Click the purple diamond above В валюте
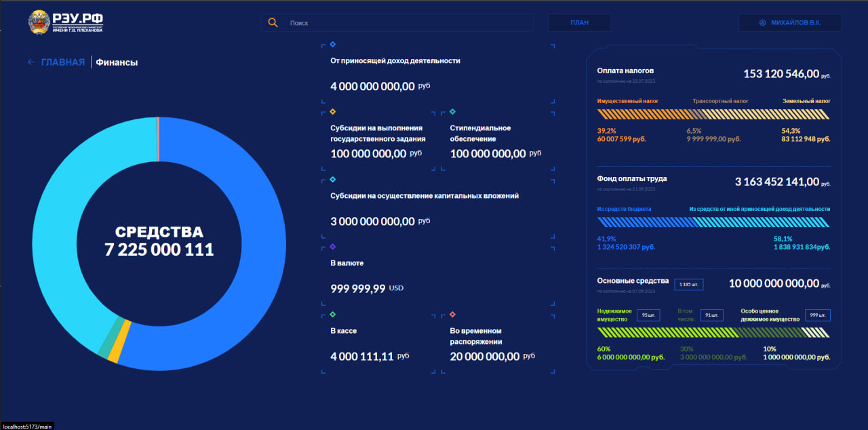 coord(332,246)
